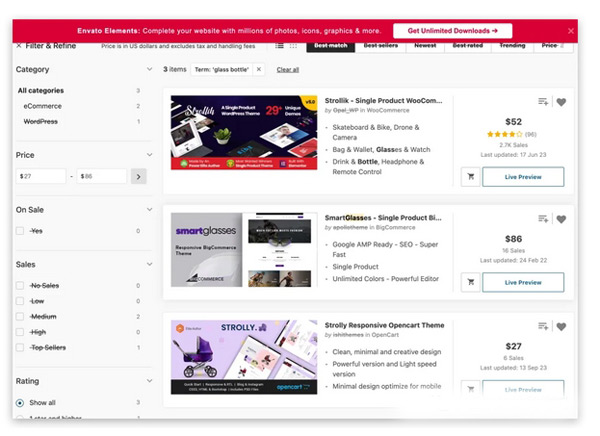Like the SmartGlasses theme with heart icon
The height and width of the screenshot is (436, 600).
point(561,219)
